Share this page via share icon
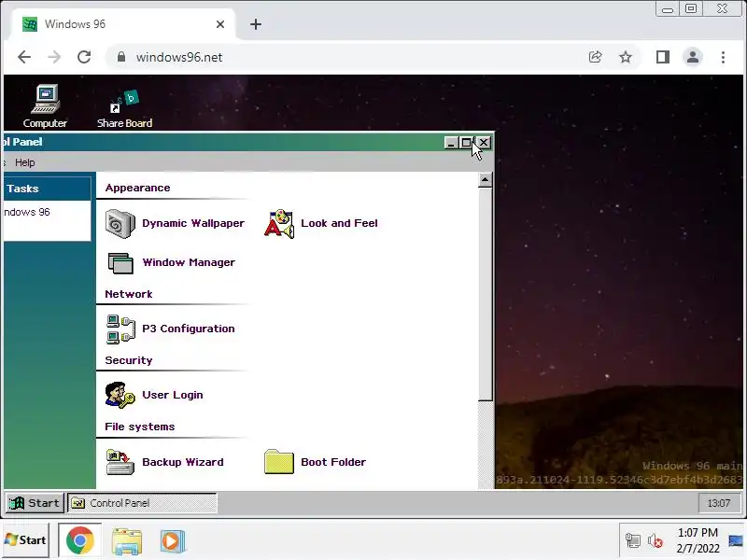The image size is (747, 560). tap(596, 57)
